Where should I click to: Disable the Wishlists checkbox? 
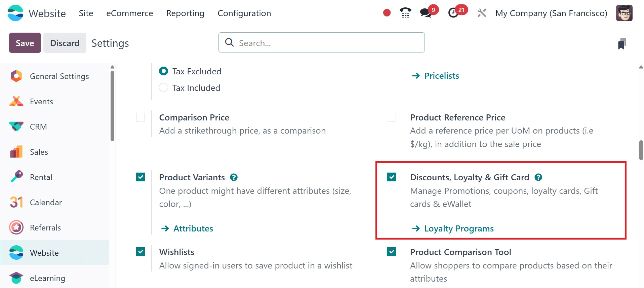140,252
